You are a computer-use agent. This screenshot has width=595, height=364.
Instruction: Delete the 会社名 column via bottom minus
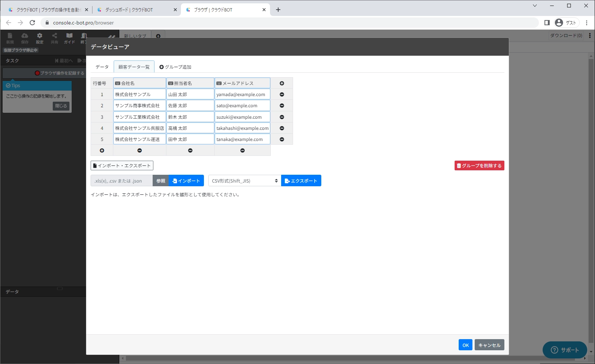[x=140, y=150]
